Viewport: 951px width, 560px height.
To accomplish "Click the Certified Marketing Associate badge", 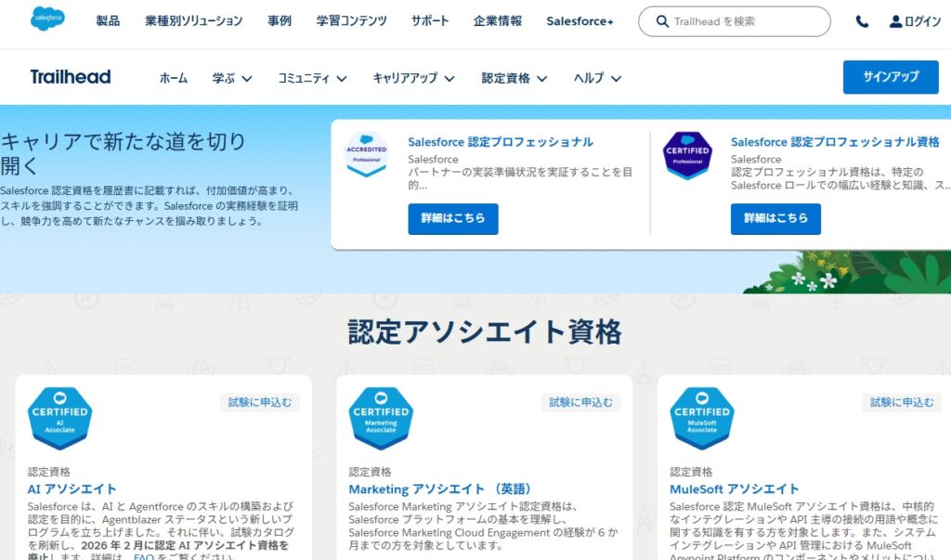I will click(381, 419).
